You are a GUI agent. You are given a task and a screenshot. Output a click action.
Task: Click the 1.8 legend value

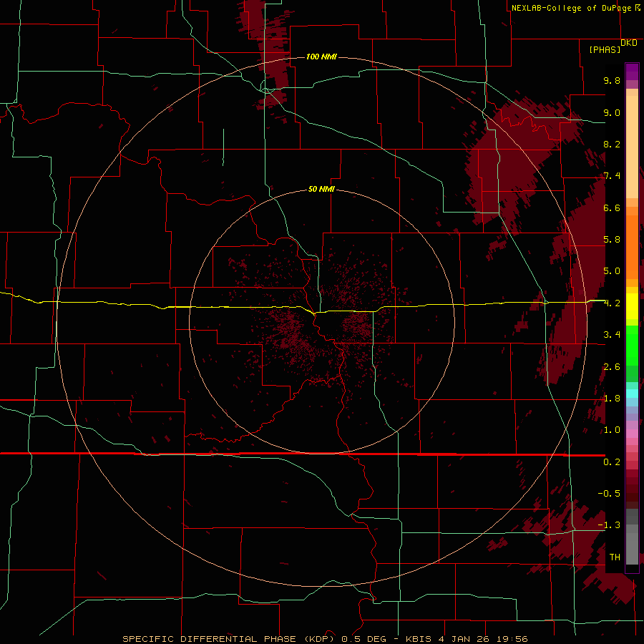(612, 399)
